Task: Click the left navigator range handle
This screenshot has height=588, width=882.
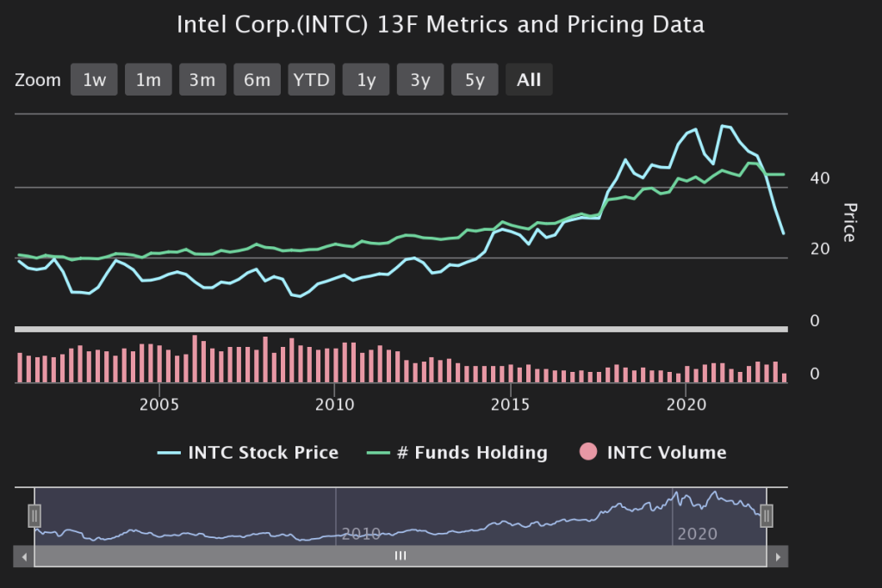Action: (x=34, y=516)
